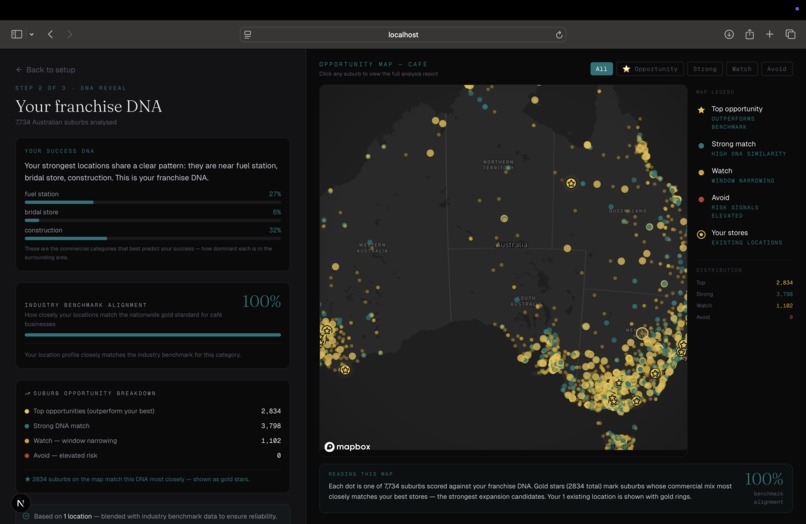Show the tab overview icon

coord(791,34)
